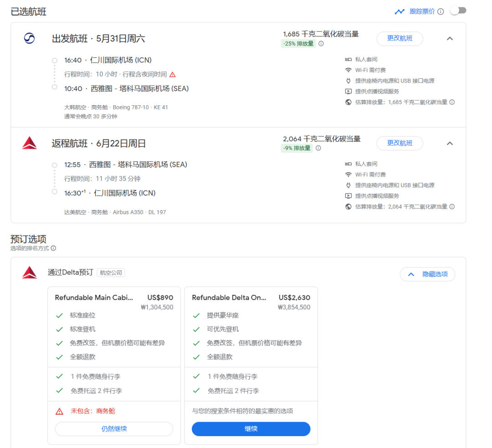
Task: Collapse the 出发航班 details chevron
Action: pos(450,39)
